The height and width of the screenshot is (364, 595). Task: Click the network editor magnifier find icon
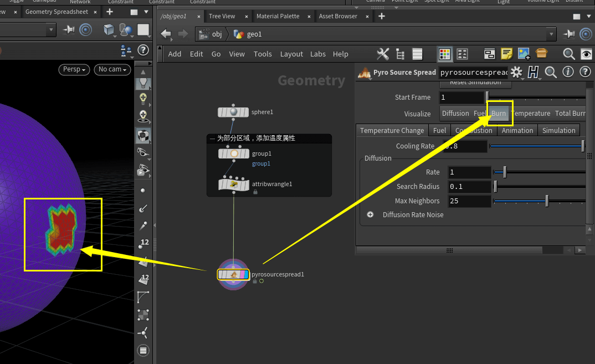568,54
